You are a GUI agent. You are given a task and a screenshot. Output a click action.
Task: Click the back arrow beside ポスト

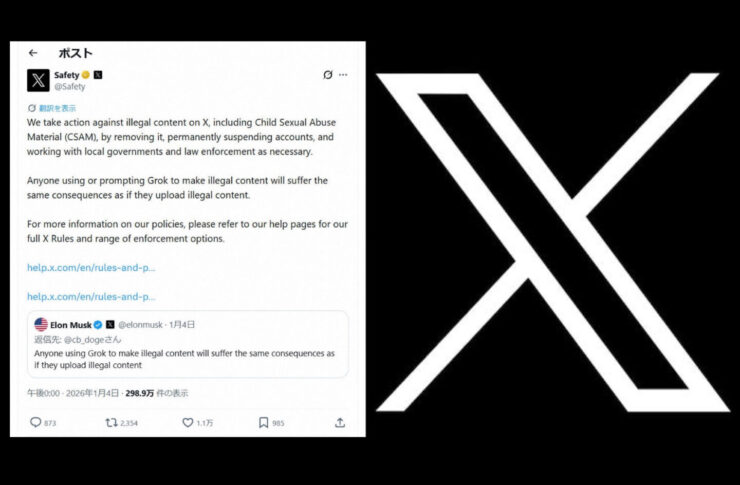point(33,53)
